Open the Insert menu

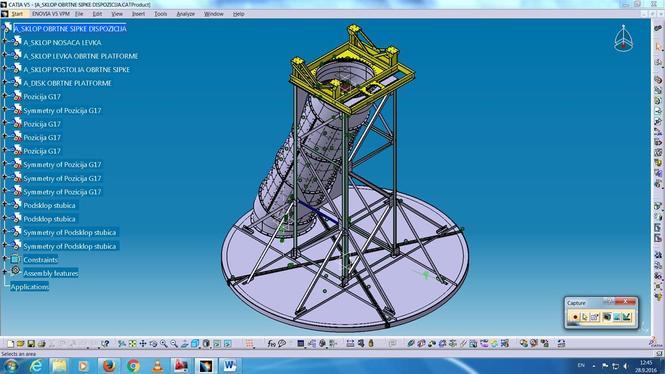(x=138, y=14)
